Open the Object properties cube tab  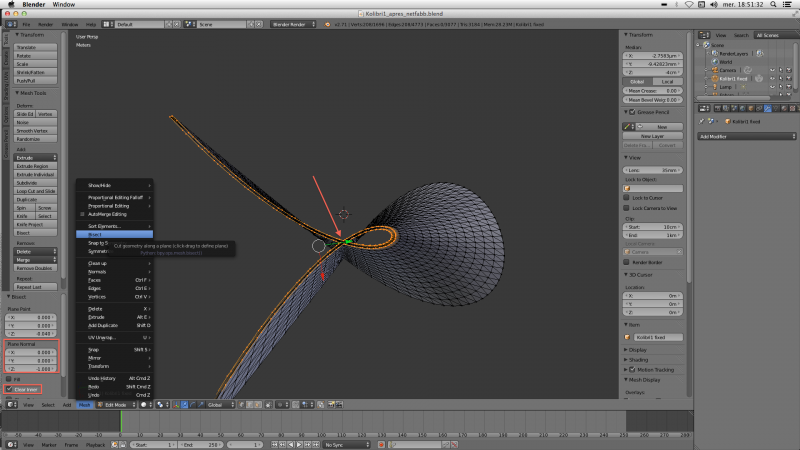pos(751,108)
